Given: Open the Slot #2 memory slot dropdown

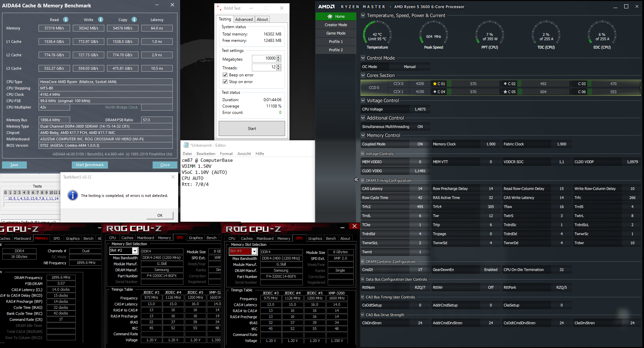Looking at the screenshot, I should point(135,251).
